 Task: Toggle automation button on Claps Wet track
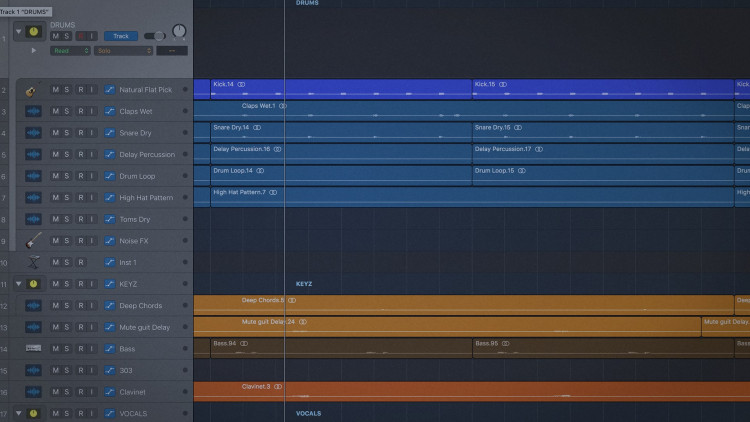click(110, 111)
